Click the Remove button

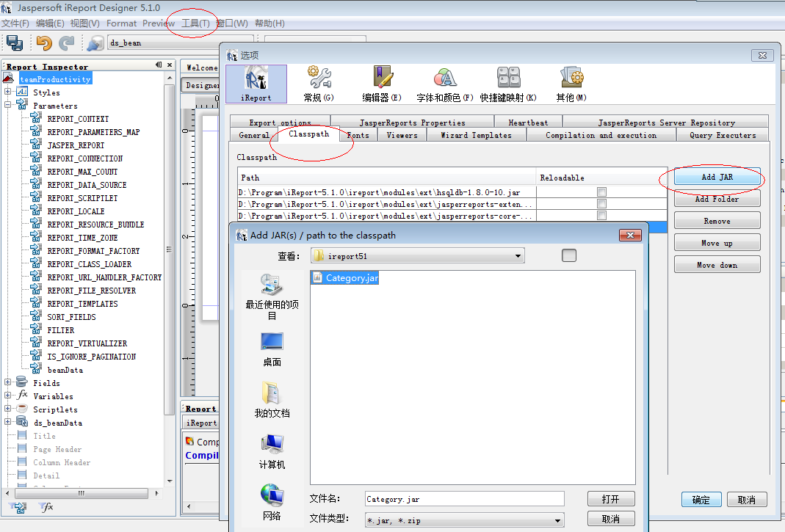(x=717, y=221)
